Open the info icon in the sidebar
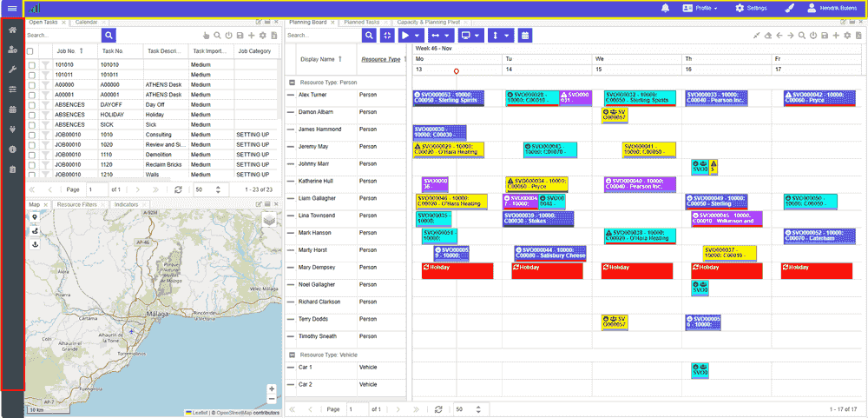The image size is (868, 418). click(x=12, y=149)
